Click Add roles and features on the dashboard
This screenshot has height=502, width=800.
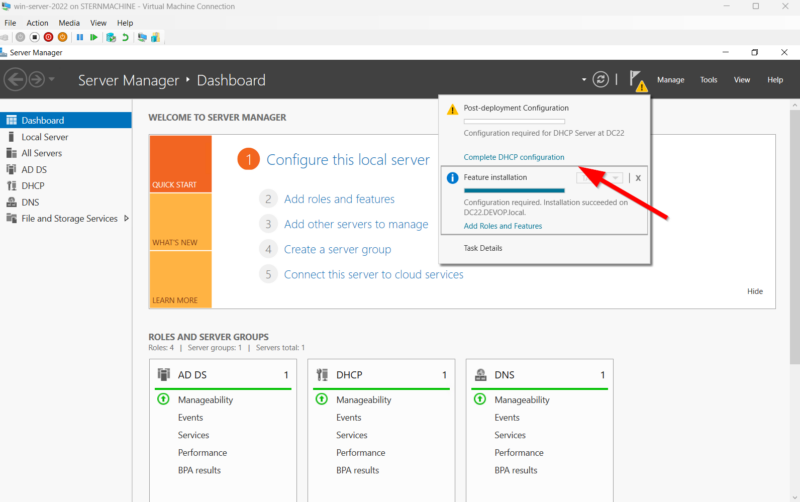tap(339, 199)
